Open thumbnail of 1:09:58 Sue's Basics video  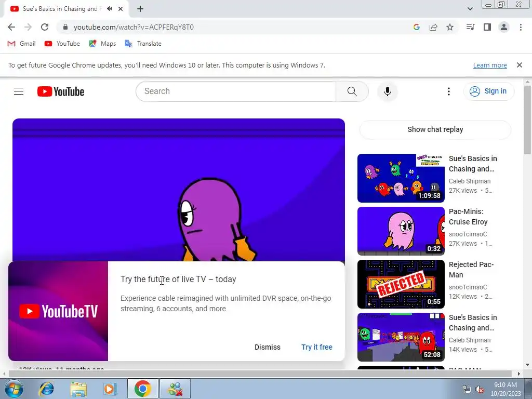pos(401,178)
